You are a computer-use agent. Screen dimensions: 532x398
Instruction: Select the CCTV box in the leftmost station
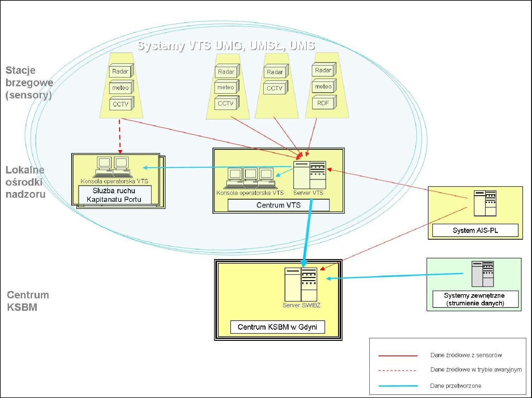point(121,103)
